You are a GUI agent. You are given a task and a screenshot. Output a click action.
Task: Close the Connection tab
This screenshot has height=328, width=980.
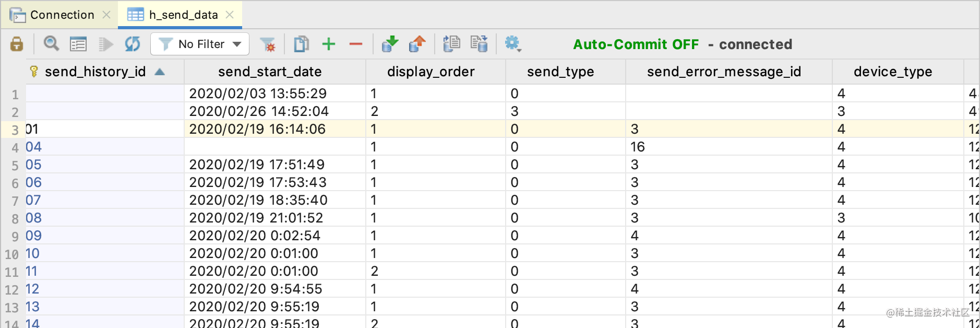pos(106,15)
